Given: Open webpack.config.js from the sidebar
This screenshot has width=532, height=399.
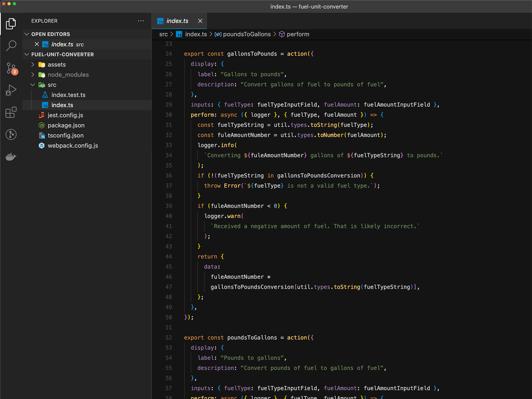Looking at the screenshot, I should click(x=73, y=145).
